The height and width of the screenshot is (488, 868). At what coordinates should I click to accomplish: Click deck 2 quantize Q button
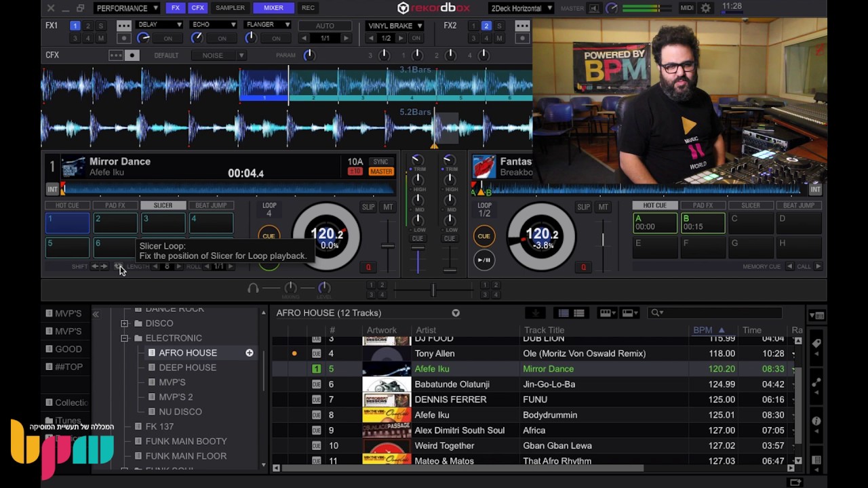pos(583,267)
